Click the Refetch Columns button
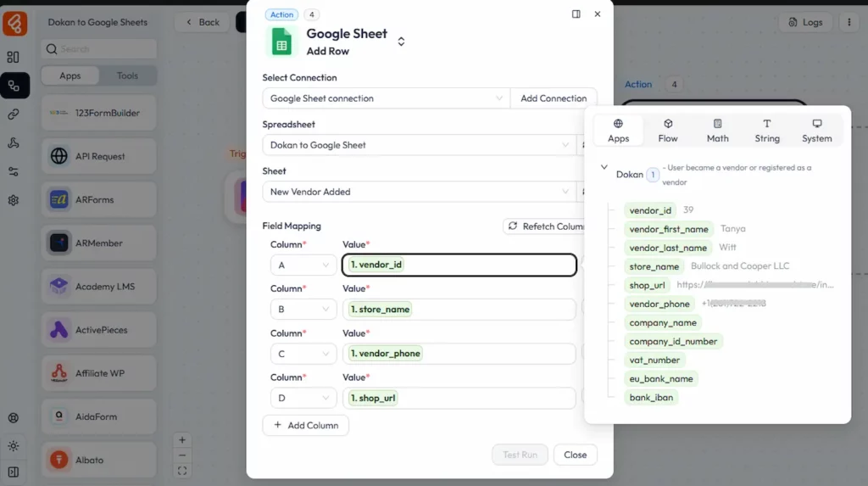868x486 pixels. (x=545, y=226)
